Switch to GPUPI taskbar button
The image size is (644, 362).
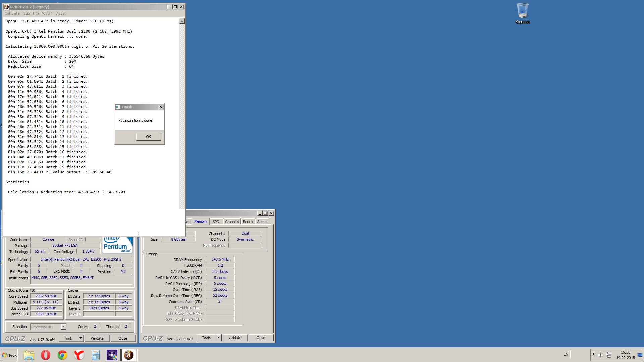[x=129, y=355]
